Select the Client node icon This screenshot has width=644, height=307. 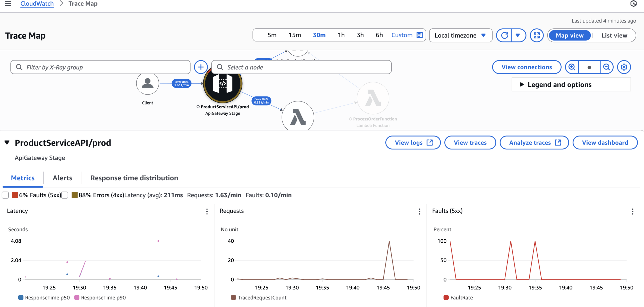pyautogui.click(x=147, y=83)
